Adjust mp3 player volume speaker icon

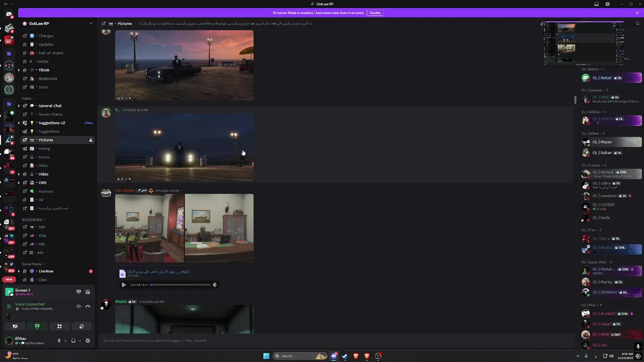[x=215, y=285]
